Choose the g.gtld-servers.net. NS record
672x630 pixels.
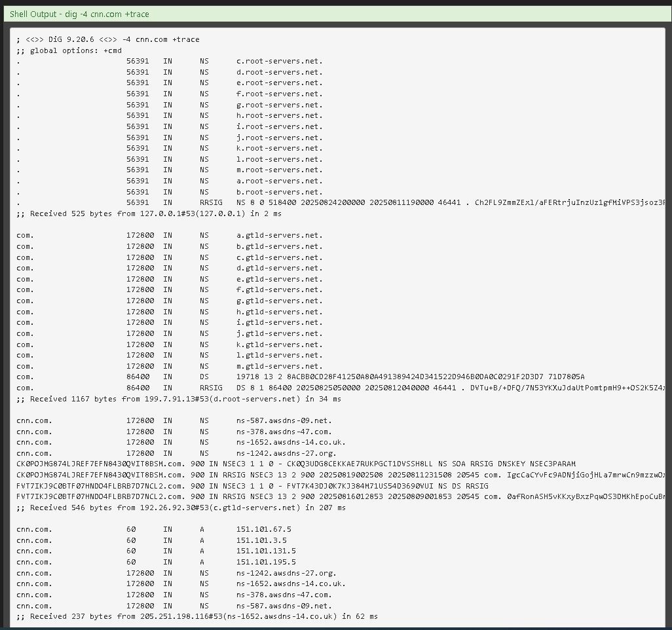pyautogui.click(x=170, y=301)
